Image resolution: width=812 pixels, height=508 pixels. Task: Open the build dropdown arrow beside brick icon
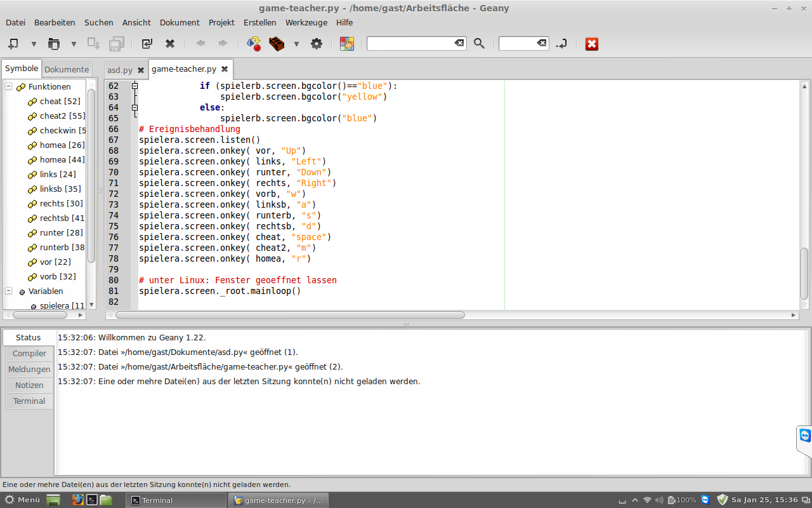click(x=296, y=44)
